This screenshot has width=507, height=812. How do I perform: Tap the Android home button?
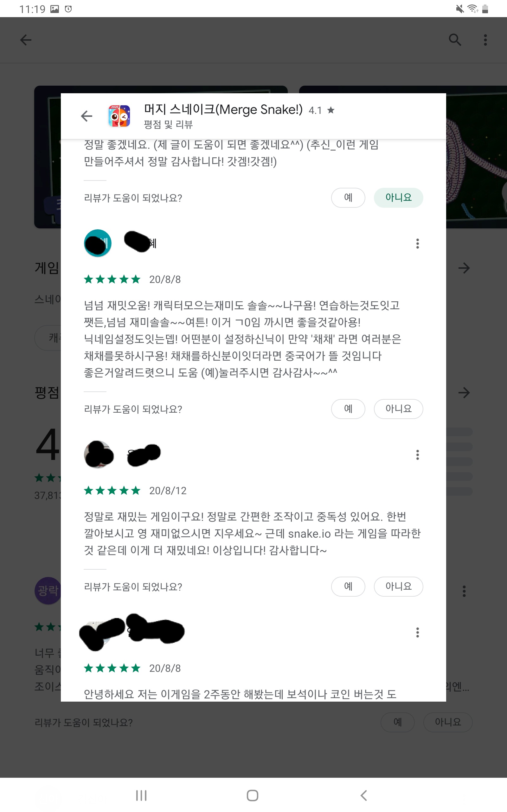pos(253,796)
